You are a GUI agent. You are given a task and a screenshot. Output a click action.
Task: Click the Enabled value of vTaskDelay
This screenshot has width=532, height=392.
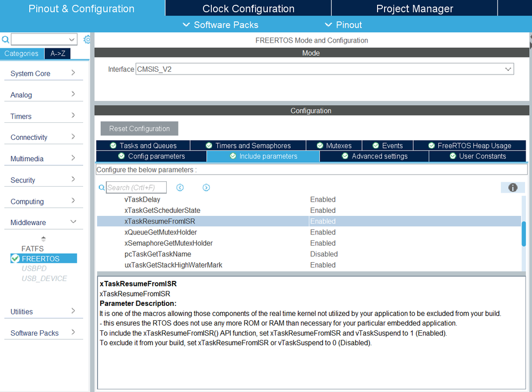point(323,199)
